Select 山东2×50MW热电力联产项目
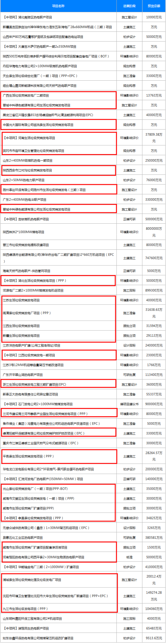 pos(24,180)
